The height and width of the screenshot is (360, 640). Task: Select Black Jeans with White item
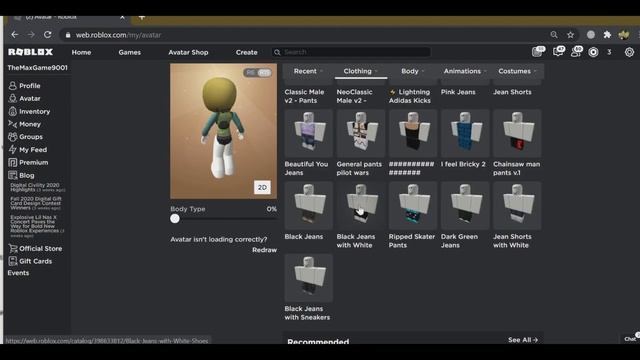click(361, 215)
